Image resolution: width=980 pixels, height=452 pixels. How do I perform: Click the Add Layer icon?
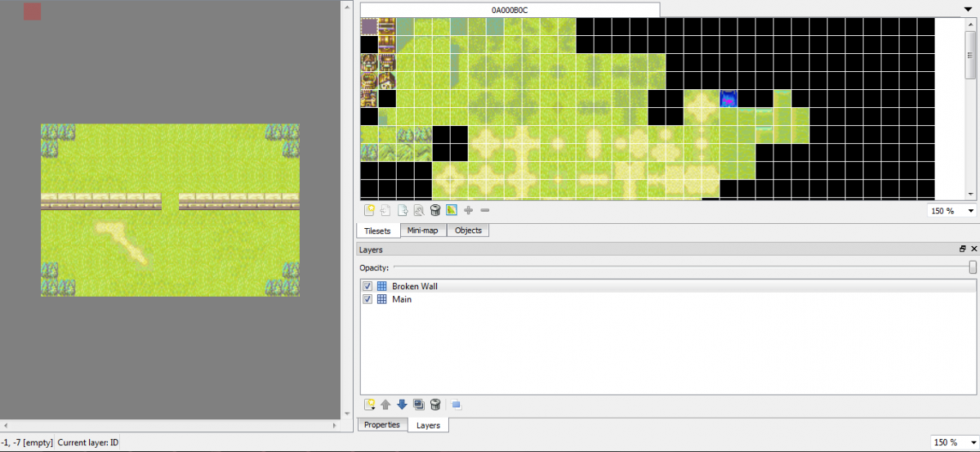369,405
